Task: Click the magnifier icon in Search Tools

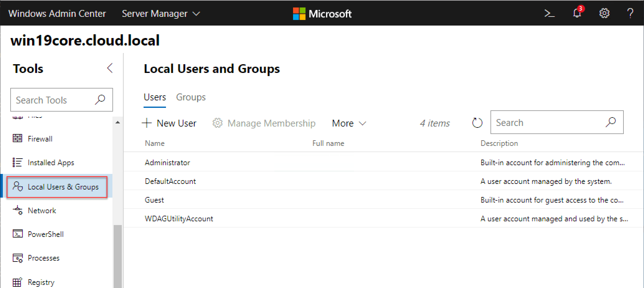Action: [100, 100]
